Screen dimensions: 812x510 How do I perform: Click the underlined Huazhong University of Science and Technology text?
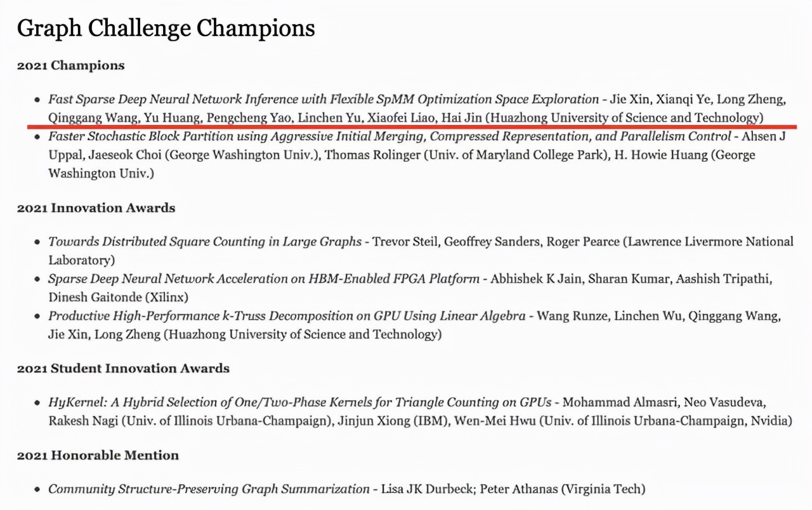[622, 118]
